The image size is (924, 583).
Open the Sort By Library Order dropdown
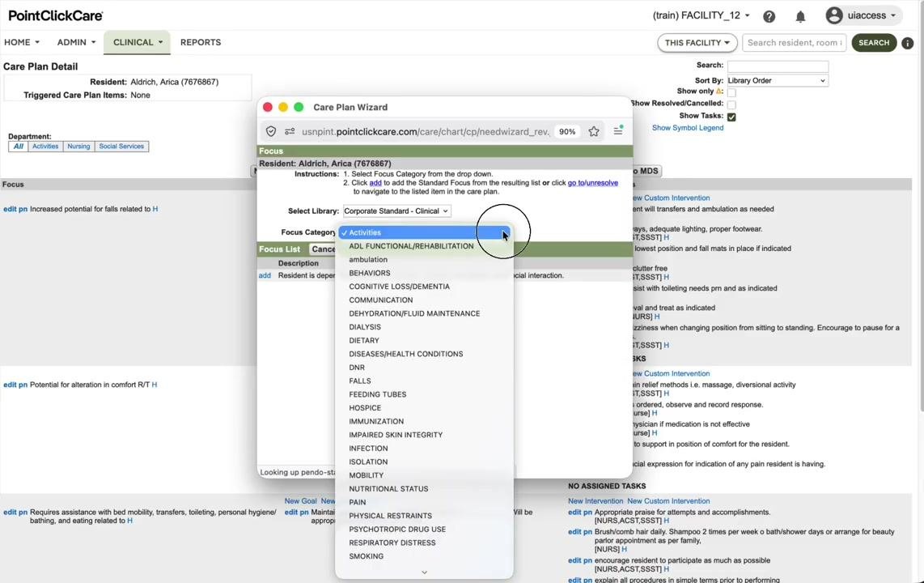pos(777,81)
